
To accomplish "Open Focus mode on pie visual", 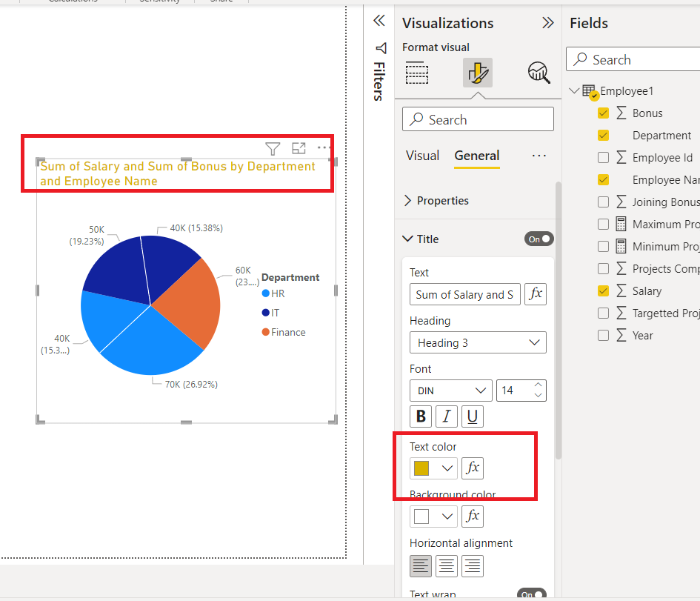I will coord(299,147).
